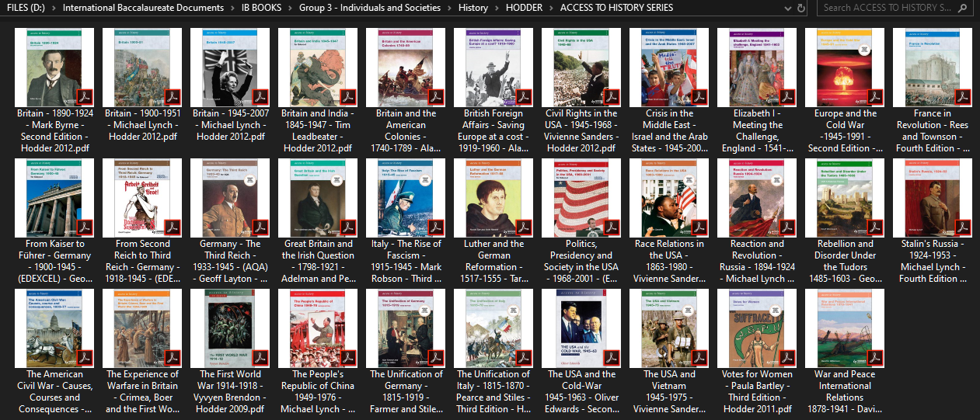
Task: Select Britain 1945-2007 Michael Lynch PDF icon
Action: click(x=230, y=67)
